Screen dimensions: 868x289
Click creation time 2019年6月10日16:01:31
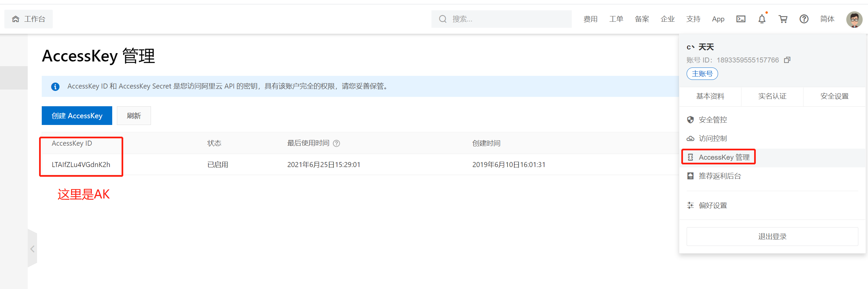click(x=508, y=165)
